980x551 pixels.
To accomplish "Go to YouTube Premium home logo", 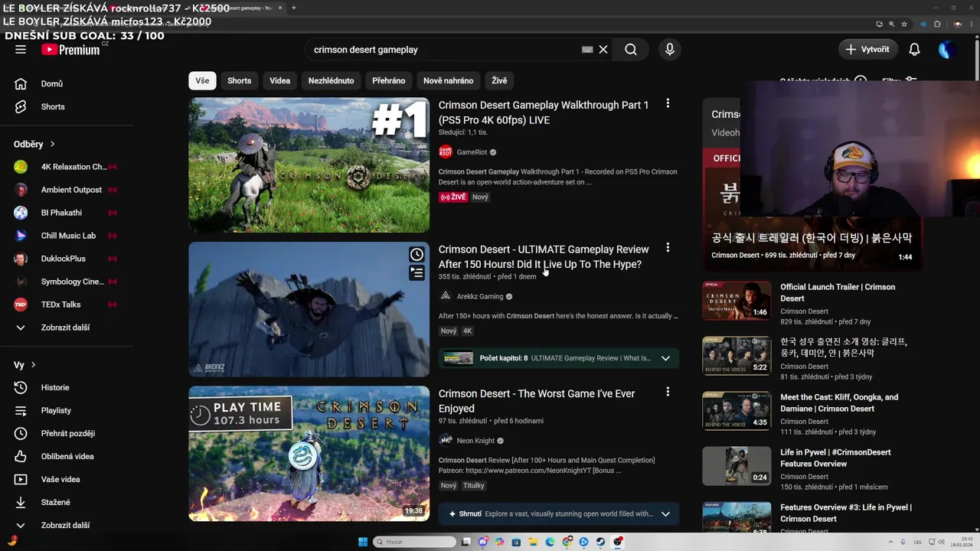I will 70,50.
